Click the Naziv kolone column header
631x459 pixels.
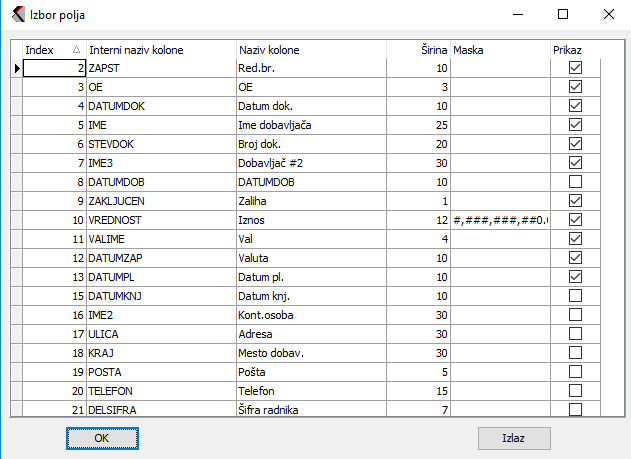320,50
